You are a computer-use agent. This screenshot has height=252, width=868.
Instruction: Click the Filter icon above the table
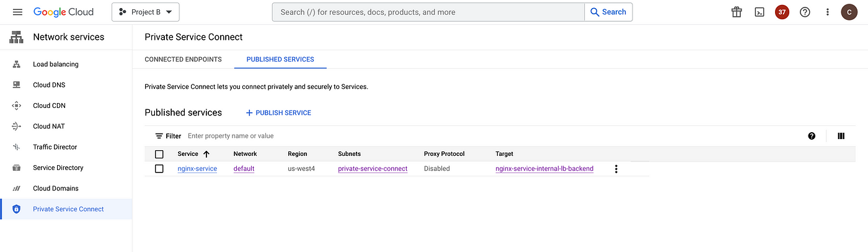click(159, 136)
